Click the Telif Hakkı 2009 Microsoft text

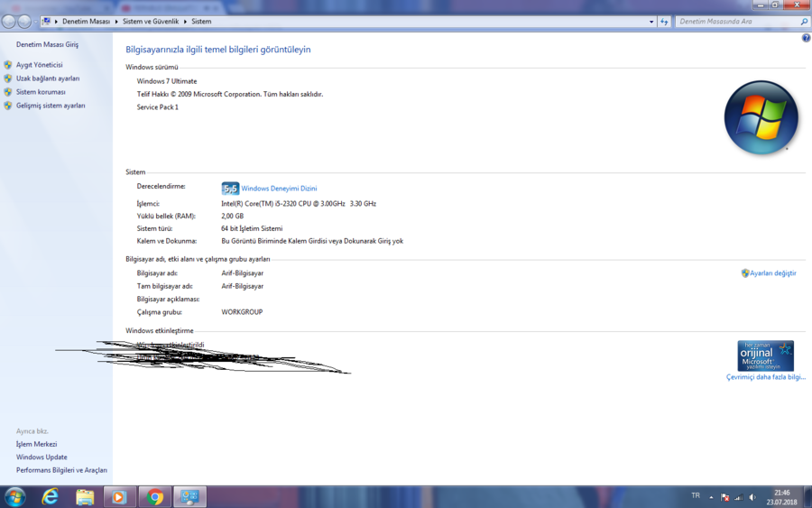point(230,94)
